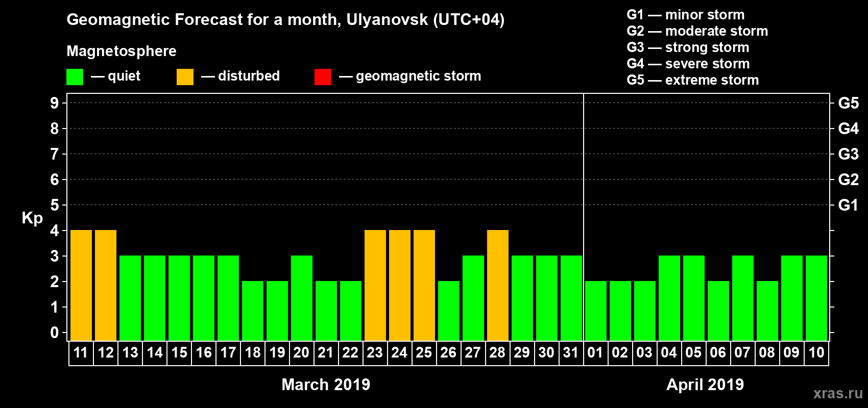Image resolution: width=868 pixels, height=408 pixels.
Task: Click date label 11 on axis
Action: pos(81,352)
